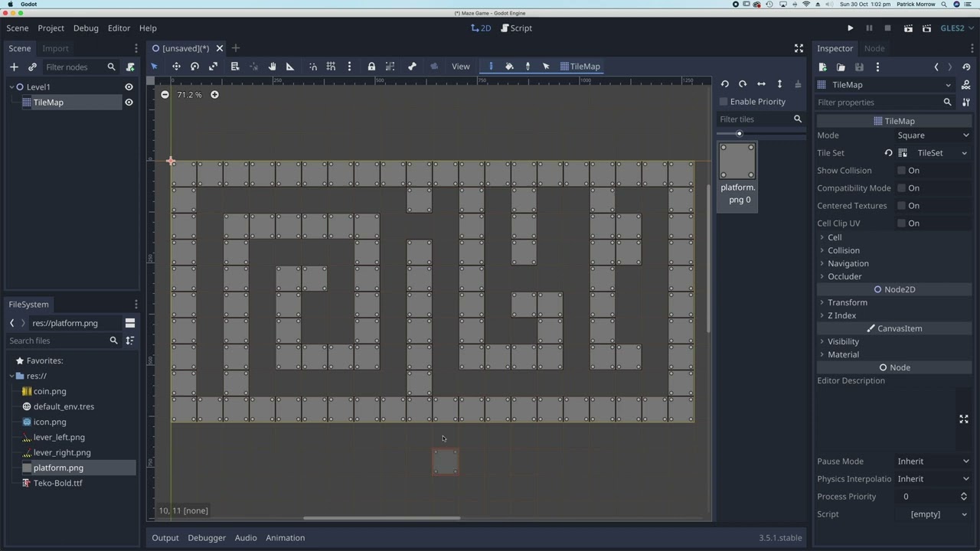980x551 pixels.
Task: Add a new node with the plus icon
Action: click(x=14, y=67)
